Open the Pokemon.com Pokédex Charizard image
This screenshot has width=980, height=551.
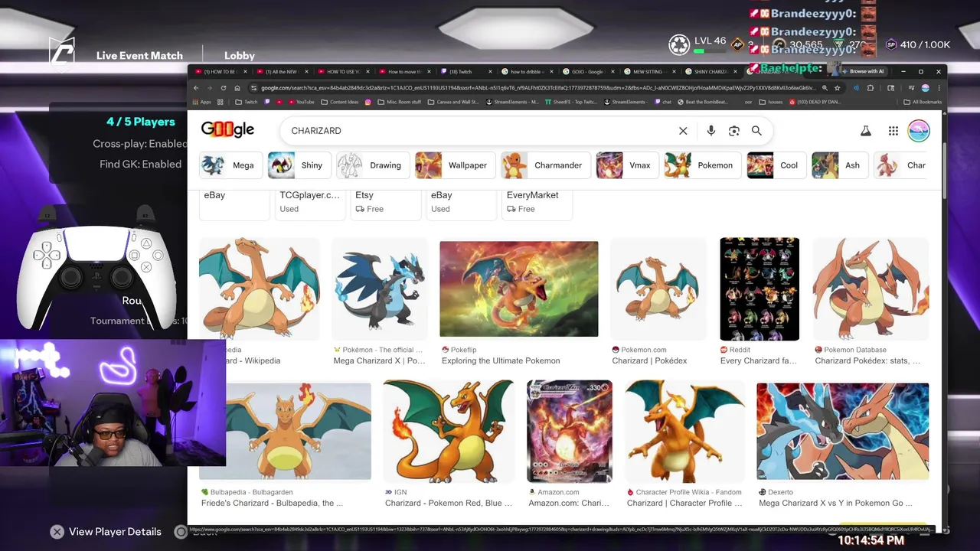pos(658,289)
